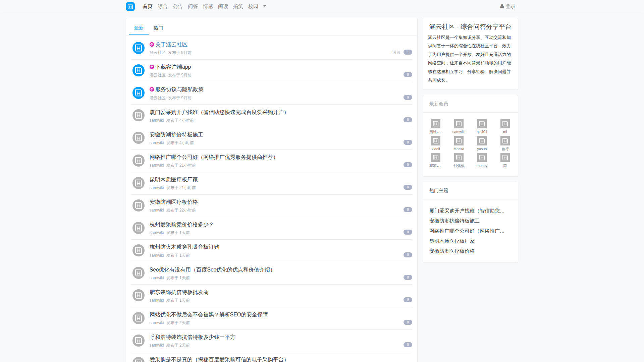Open member avatar for hjc404

click(x=482, y=124)
